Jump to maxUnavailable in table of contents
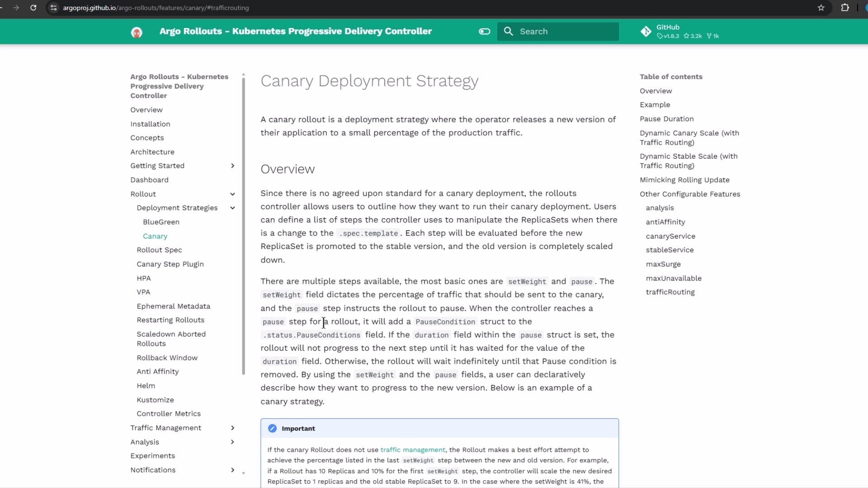Screen dimensions: 868x488 [674, 278]
